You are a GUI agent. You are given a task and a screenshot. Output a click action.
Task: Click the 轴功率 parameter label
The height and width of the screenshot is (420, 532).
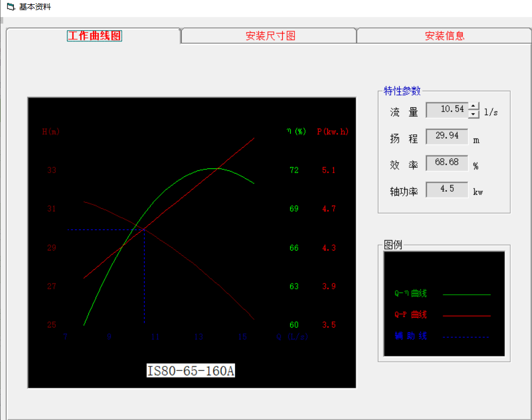point(404,192)
